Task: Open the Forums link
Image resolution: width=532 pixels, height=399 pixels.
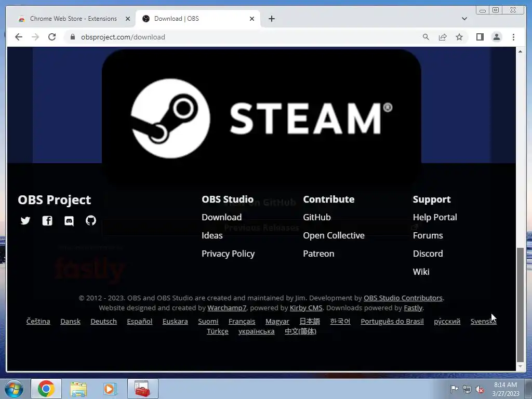Action: (x=428, y=235)
